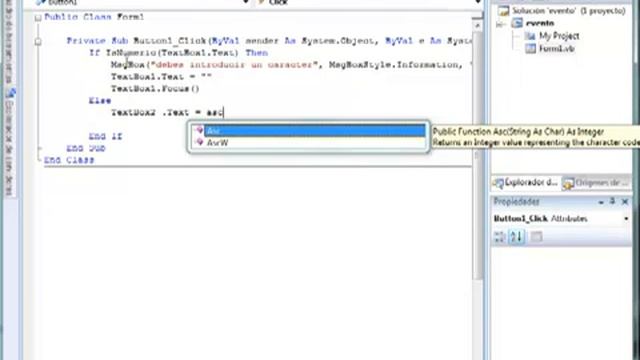Click 'IsNumeric(TextBox1.Text)' in the If statement
Image resolution: width=640 pixels, height=360 pixels.
[172, 53]
